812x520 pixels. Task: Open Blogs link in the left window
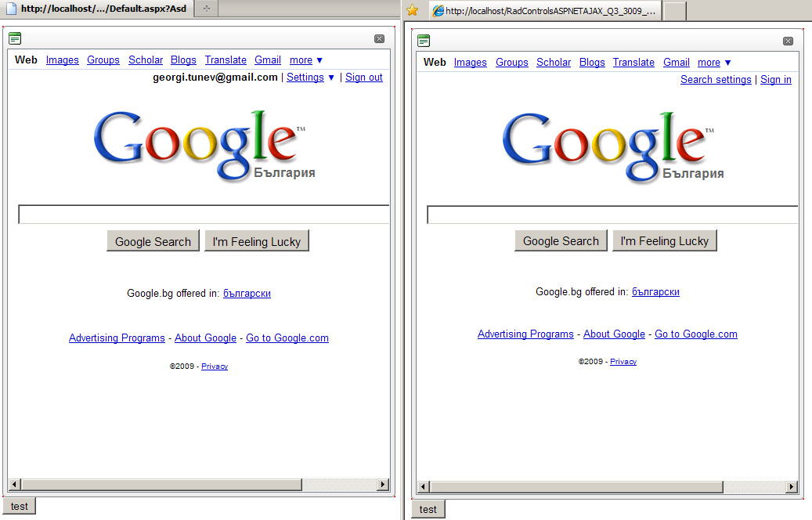pyautogui.click(x=183, y=60)
